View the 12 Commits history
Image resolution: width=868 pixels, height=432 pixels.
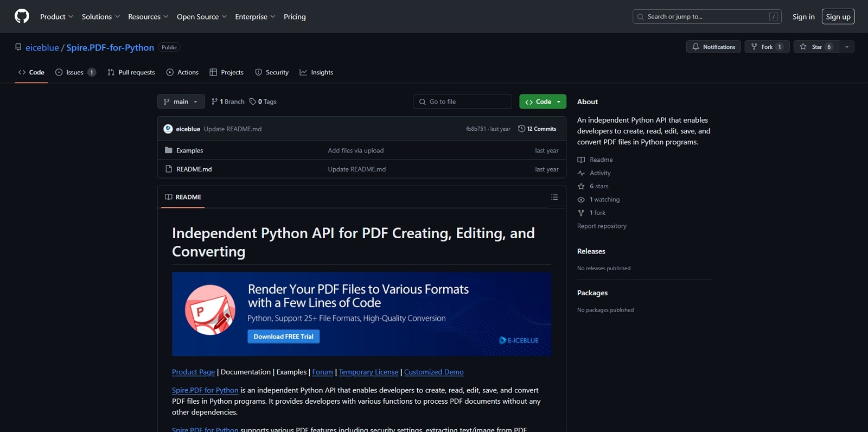[x=537, y=129]
